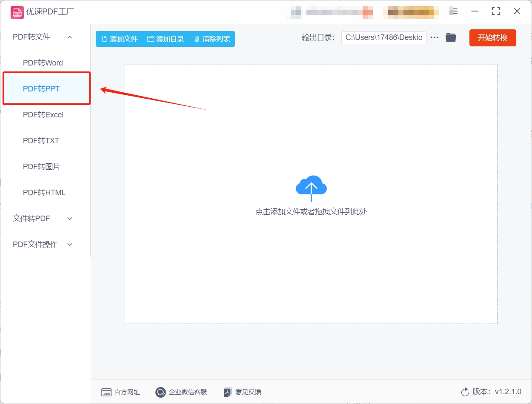
Task: Click the 开始转换 button
Action: point(492,38)
